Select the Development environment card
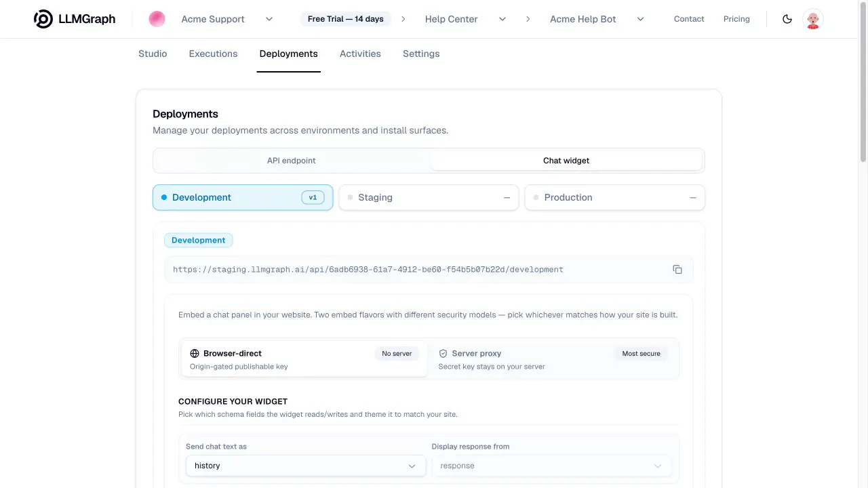Image resolution: width=868 pixels, height=488 pixels. point(243,197)
